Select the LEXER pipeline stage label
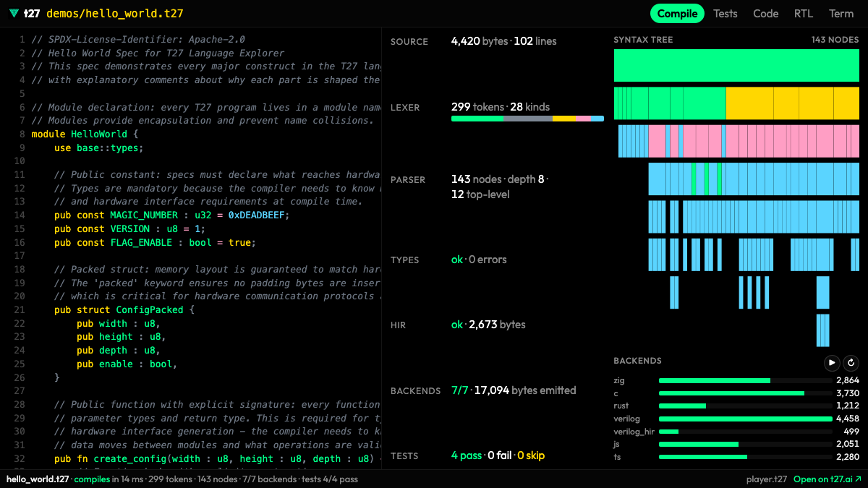Screen dimensions: 868x488 (405, 108)
